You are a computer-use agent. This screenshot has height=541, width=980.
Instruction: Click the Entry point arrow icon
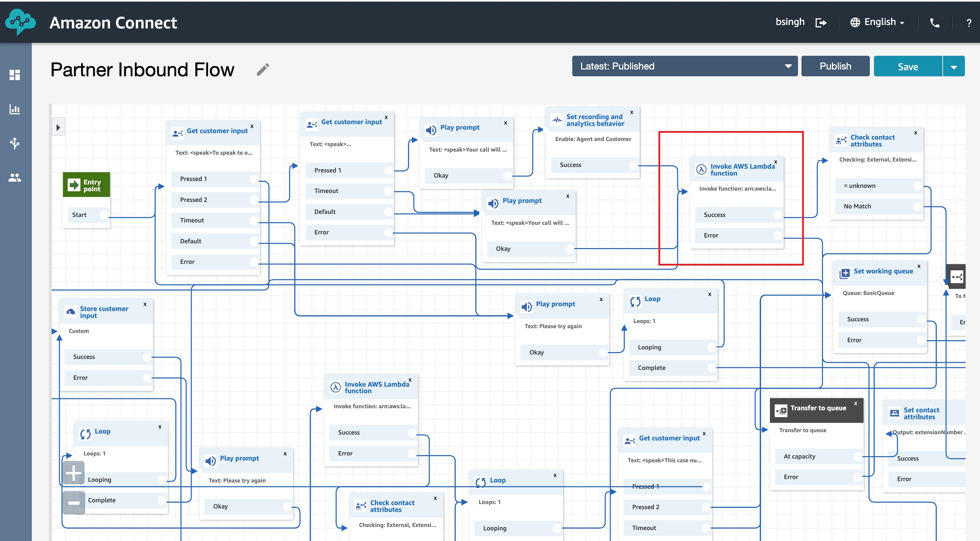click(x=74, y=185)
